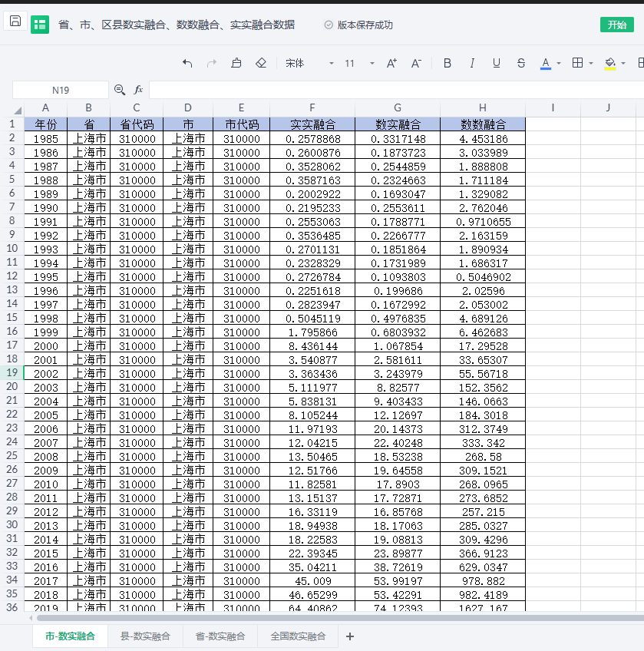Undo the last action
This screenshot has height=651, width=644.
click(x=187, y=63)
